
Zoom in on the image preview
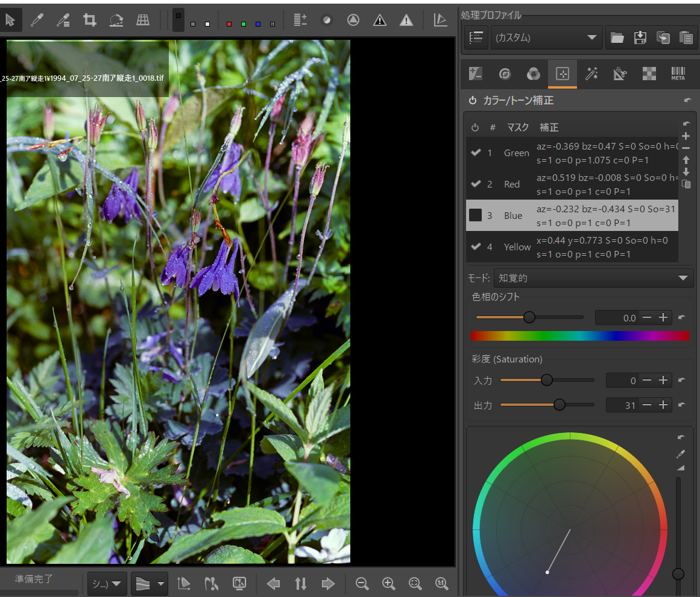pos(388,583)
